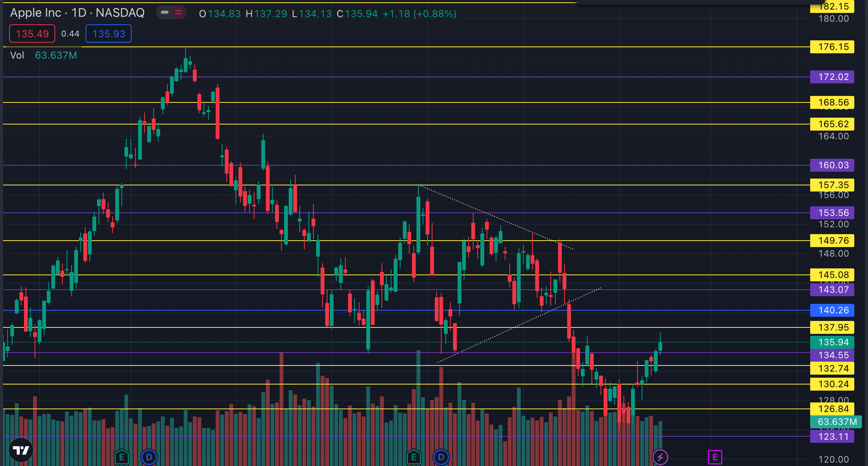Click the 120.00 axis price tick

pyautogui.click(x=833, y=460)
